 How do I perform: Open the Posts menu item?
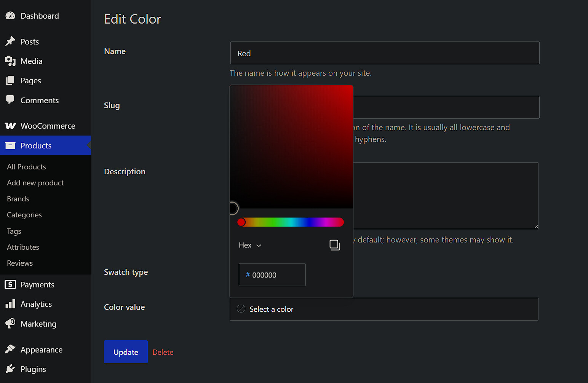46,41
